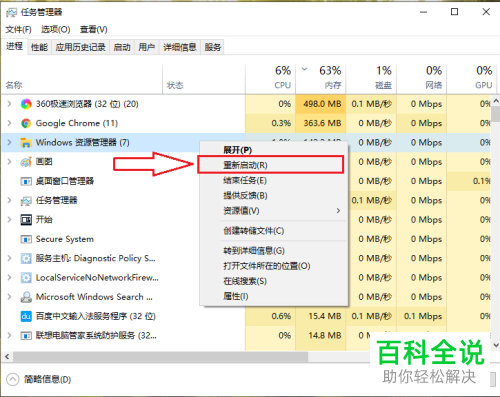Expand the 任务管理器 process group
The image size is (500, 397).
coord(9,201)
